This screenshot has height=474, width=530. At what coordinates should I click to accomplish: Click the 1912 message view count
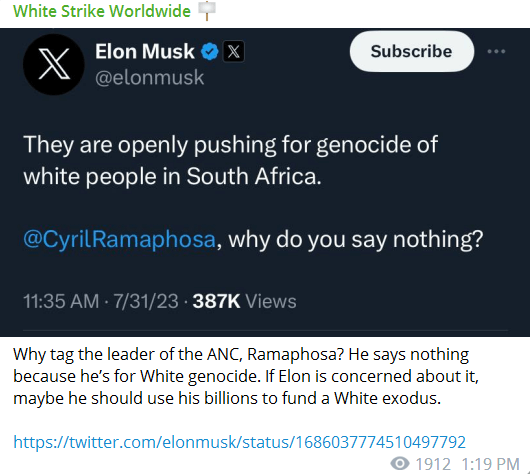[433, 464]
